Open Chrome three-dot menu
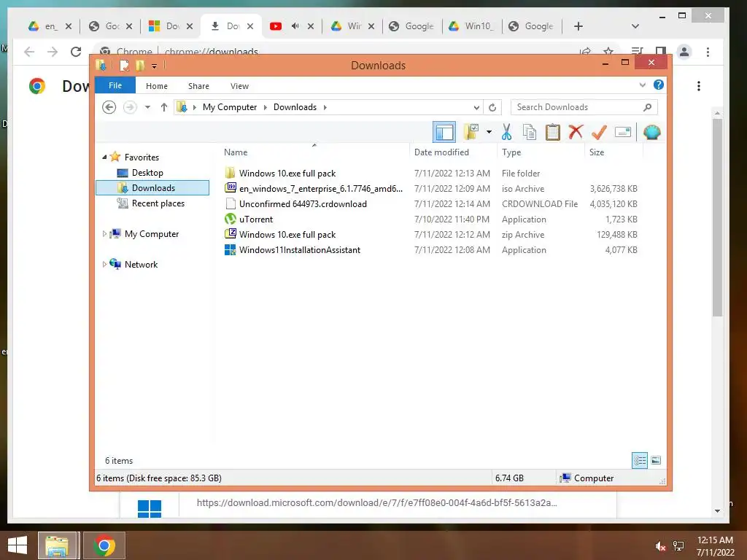The image size is (747, 560). point(708,52)
